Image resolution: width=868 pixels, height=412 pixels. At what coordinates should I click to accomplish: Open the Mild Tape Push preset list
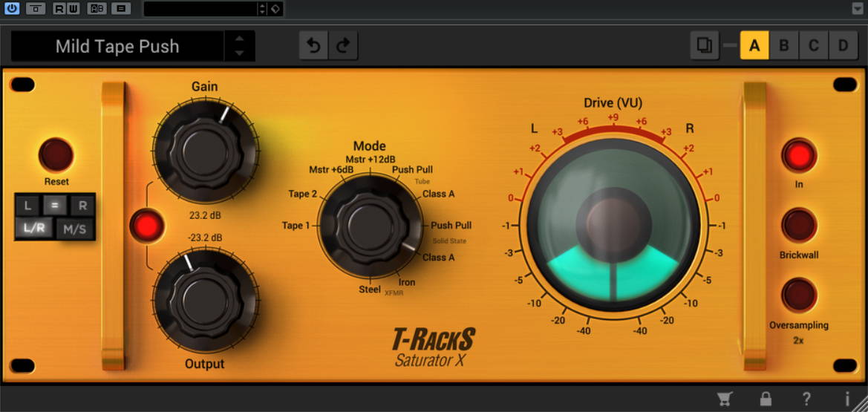click(x=117, y=47)
